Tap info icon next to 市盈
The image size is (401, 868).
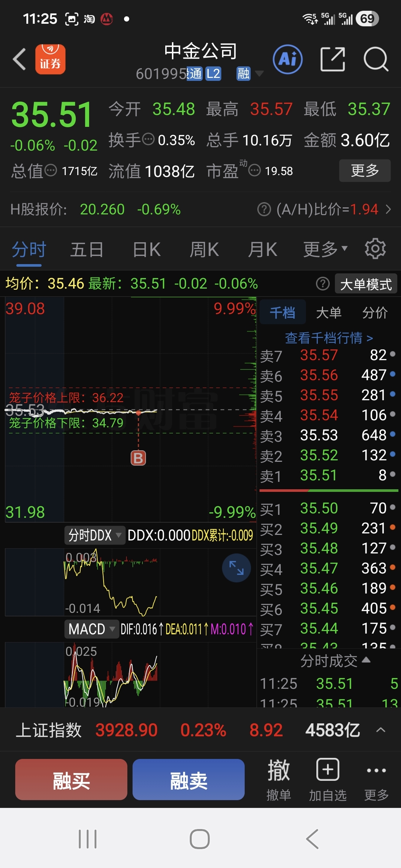click(254, 171)
